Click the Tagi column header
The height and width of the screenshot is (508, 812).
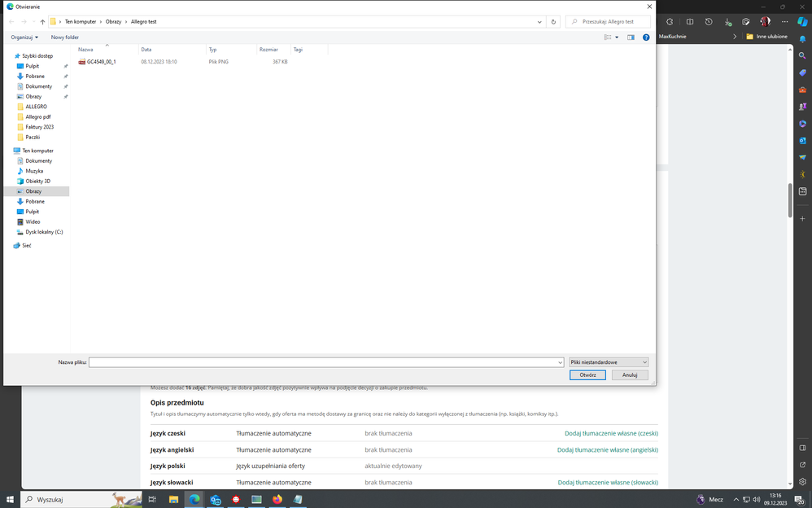[x=309, y=50]
